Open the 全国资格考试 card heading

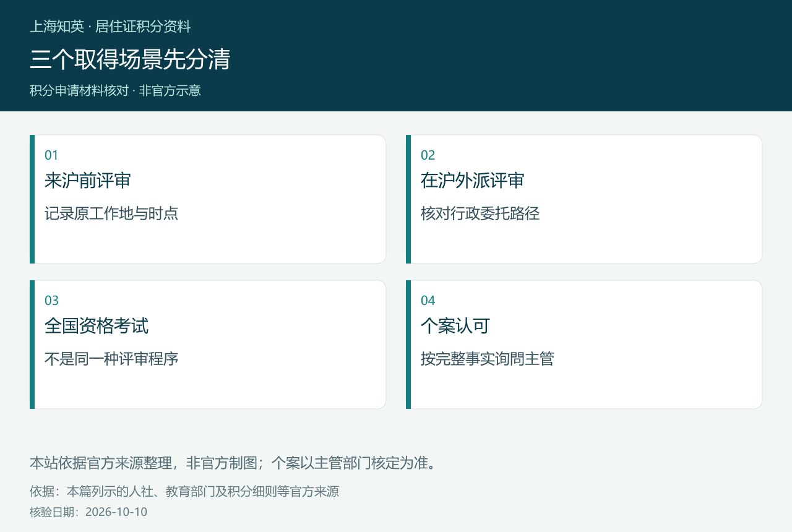click(x=97, y=326)
